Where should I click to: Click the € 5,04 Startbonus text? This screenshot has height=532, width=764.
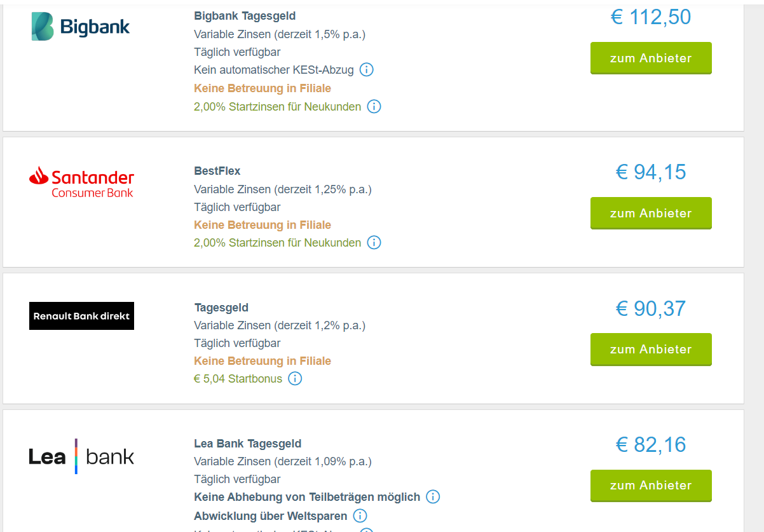[x=238, y=379]
